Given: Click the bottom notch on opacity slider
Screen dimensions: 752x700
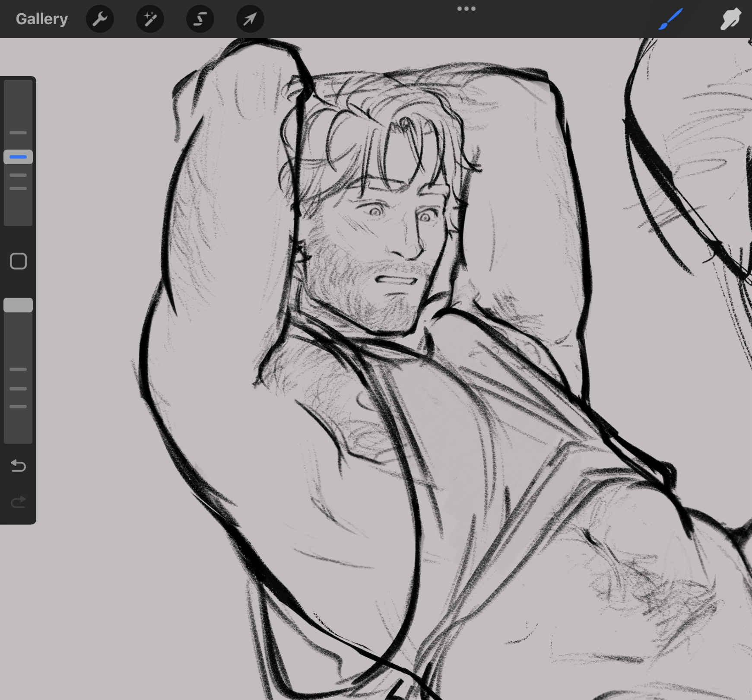Looking at the screenshot, I should 18,407.
